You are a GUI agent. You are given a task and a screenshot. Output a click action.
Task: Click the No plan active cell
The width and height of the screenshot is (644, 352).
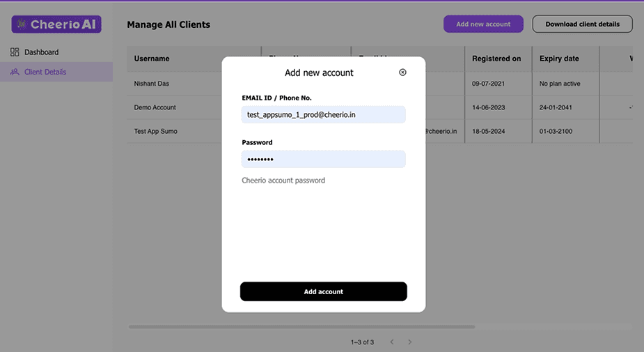click(x=560, y=84)
